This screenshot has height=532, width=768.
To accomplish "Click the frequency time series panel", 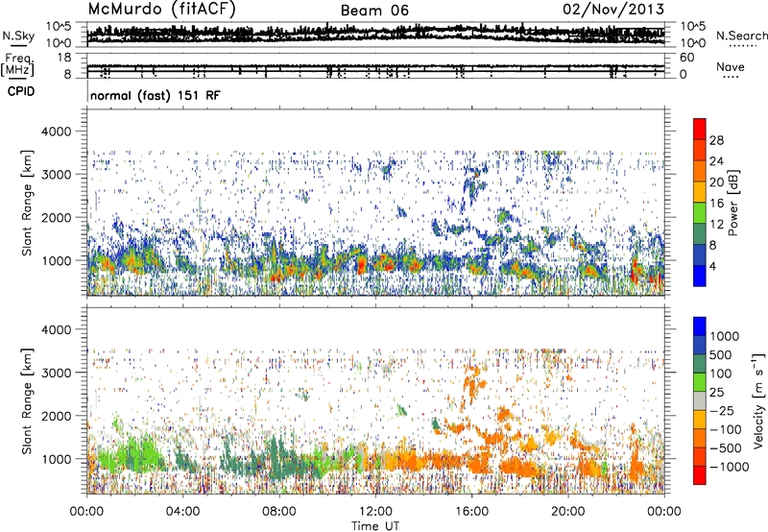I will (x=375, y=65).
